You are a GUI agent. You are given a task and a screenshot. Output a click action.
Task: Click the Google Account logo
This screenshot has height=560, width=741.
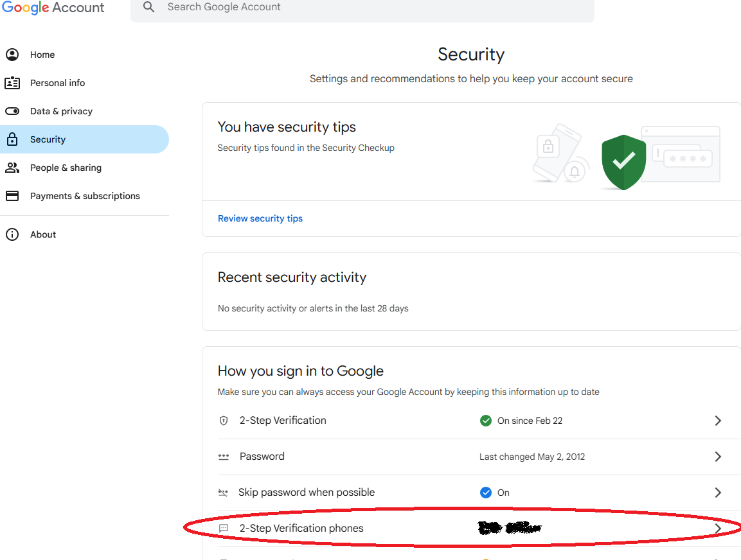(x=53, y=8)
